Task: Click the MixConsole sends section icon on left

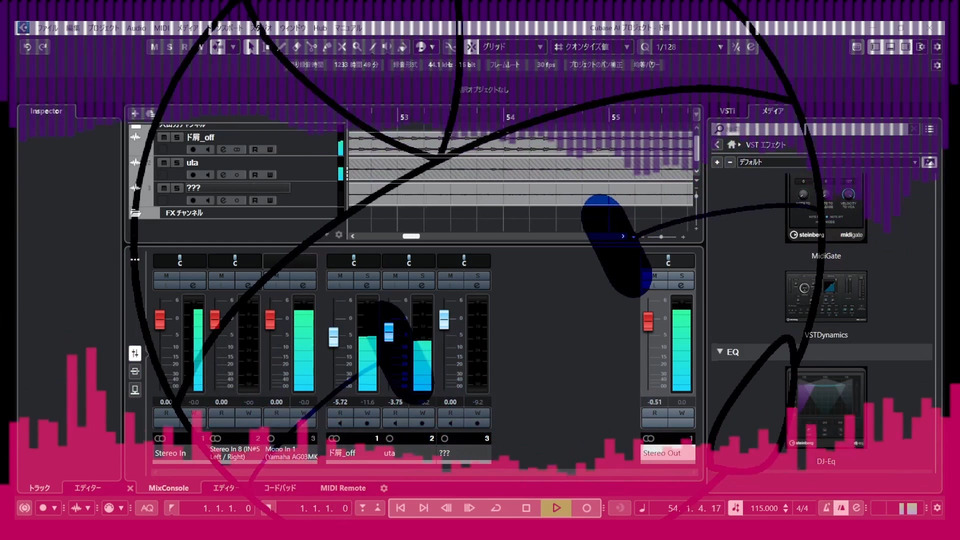Action: (x=135, y=389)
